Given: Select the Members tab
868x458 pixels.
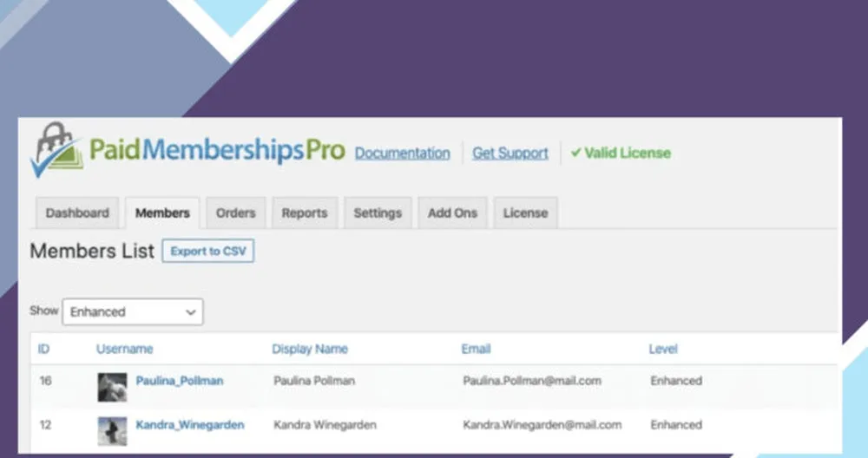Looking at the screenshot, I should (162, 213).
